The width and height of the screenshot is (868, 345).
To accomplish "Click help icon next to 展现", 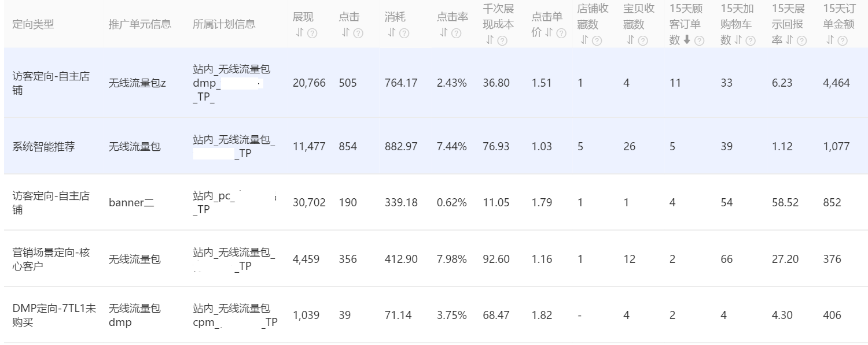I will tap(312, 34).
